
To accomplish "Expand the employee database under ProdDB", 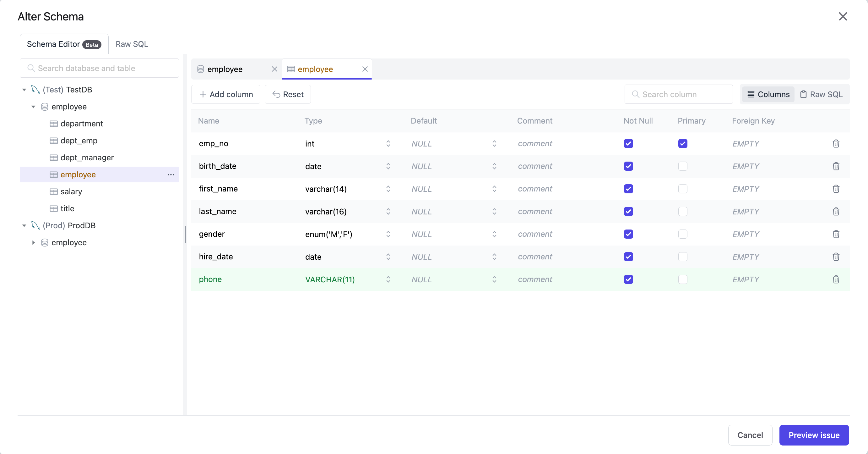I will (x=34, y=242).
